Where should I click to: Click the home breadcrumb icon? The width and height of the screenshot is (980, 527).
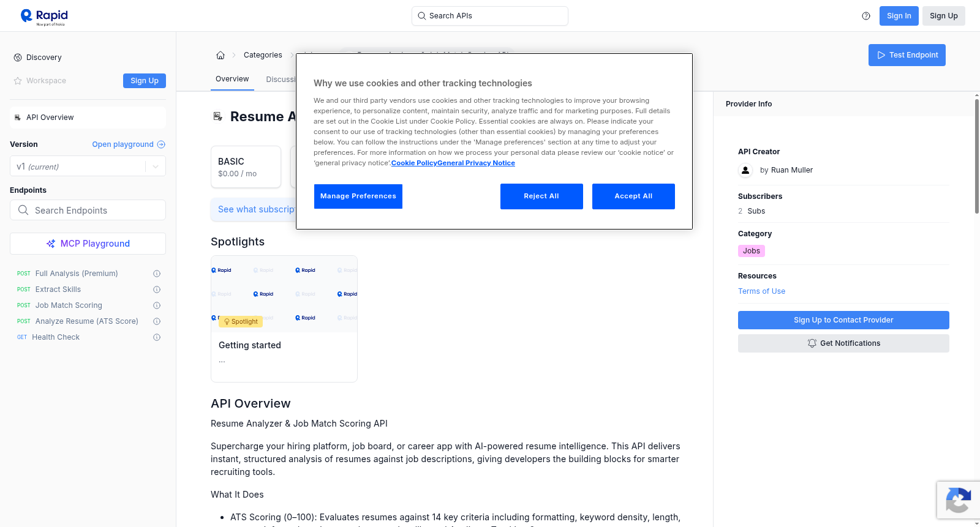pyautogui.click(x=221, y=55)
